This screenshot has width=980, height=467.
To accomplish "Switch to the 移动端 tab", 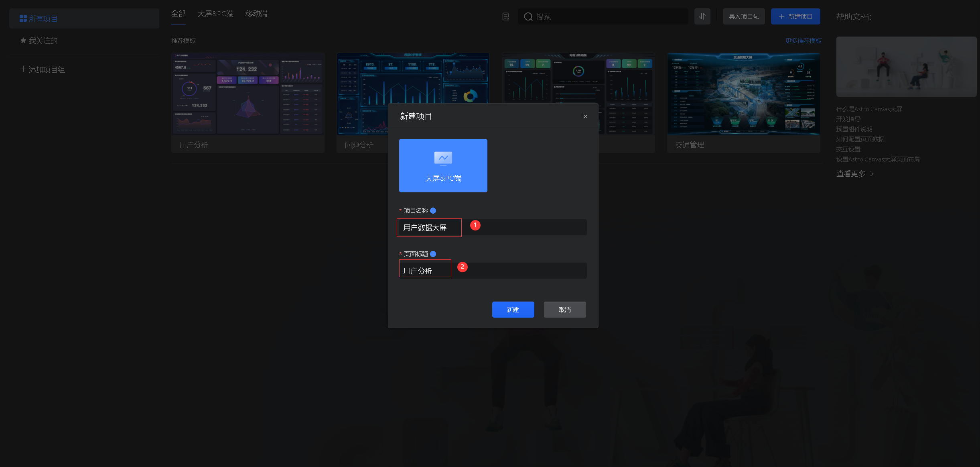I will 256,14.
